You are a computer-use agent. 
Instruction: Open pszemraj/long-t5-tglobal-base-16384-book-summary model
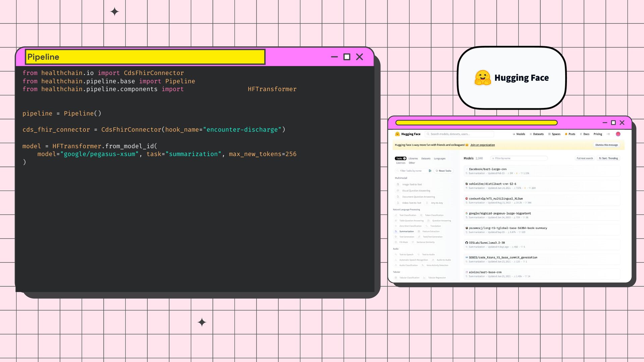[x=542, y=230]
